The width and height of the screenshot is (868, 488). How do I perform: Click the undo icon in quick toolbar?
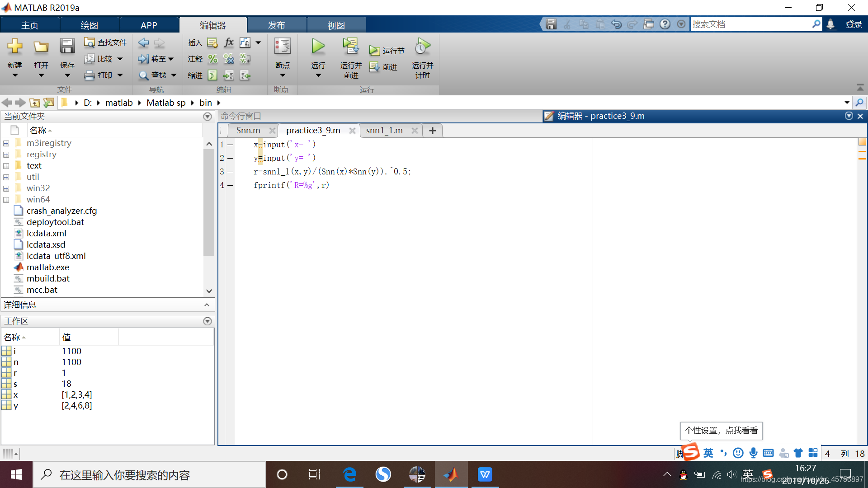[616, 24]
